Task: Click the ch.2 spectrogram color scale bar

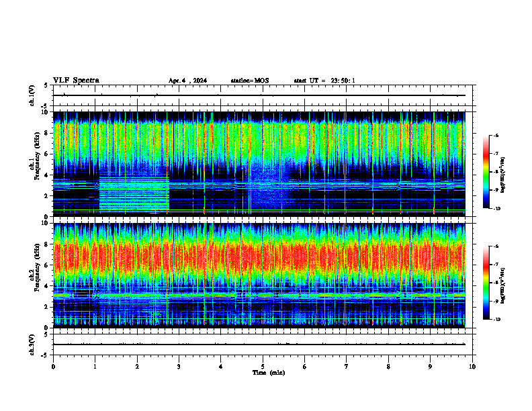Action: pyautogui.click(x=486, y=283)
